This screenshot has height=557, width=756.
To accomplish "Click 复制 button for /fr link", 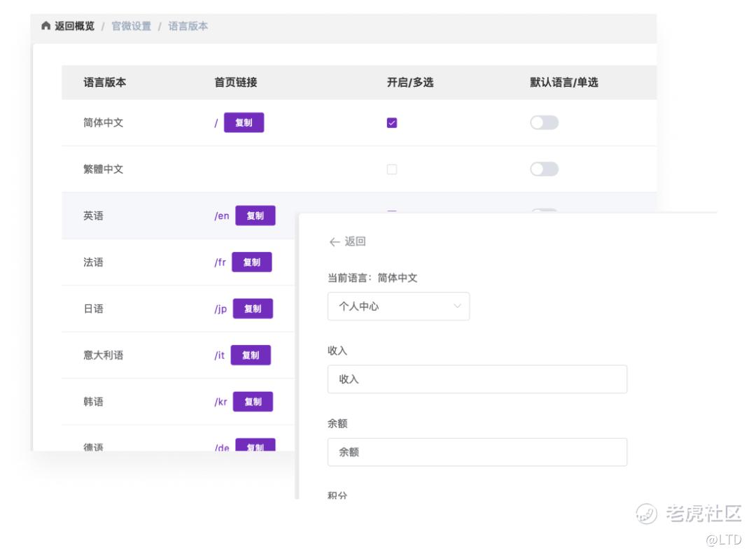I will (x=251, y=262).
